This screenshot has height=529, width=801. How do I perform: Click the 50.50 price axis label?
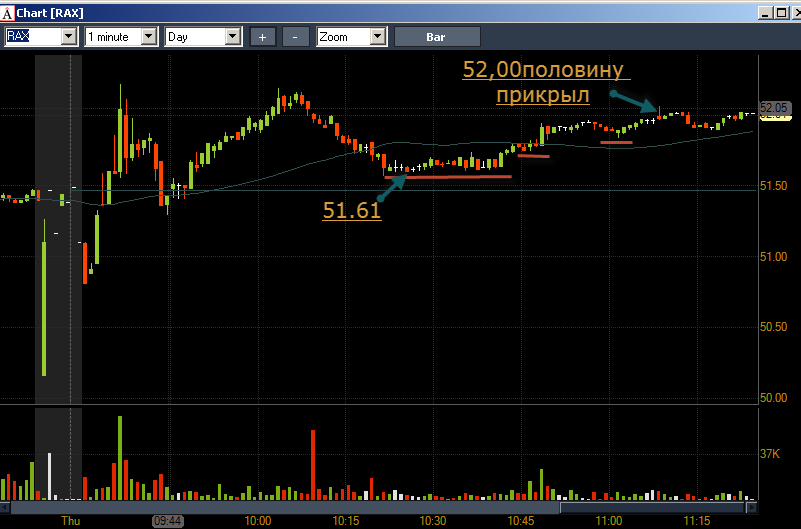click(773, 327)
